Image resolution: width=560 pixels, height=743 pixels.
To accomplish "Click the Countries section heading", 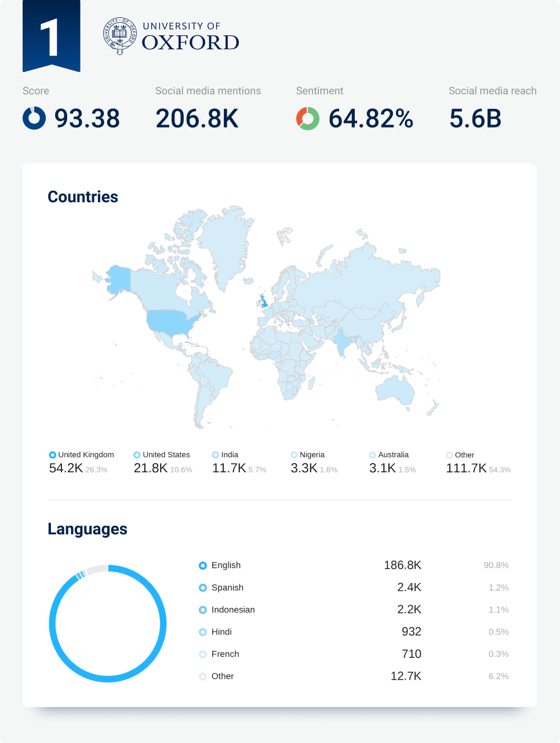I will coord(83,197).
